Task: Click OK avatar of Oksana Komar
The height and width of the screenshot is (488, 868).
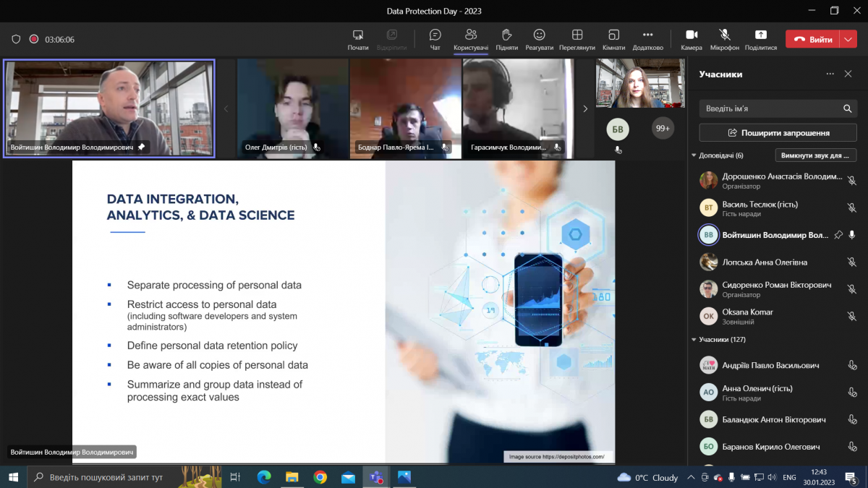Action: pyautogui.click(x=709, y=316)
